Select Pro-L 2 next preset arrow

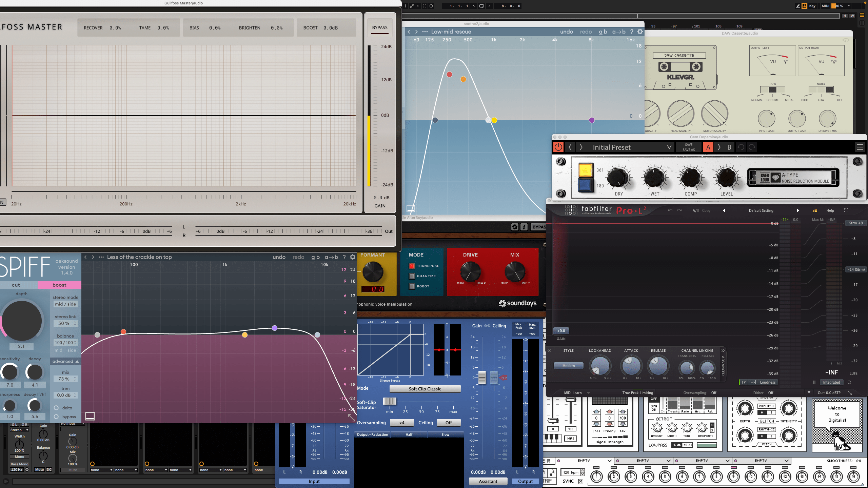tap(798, 210)
